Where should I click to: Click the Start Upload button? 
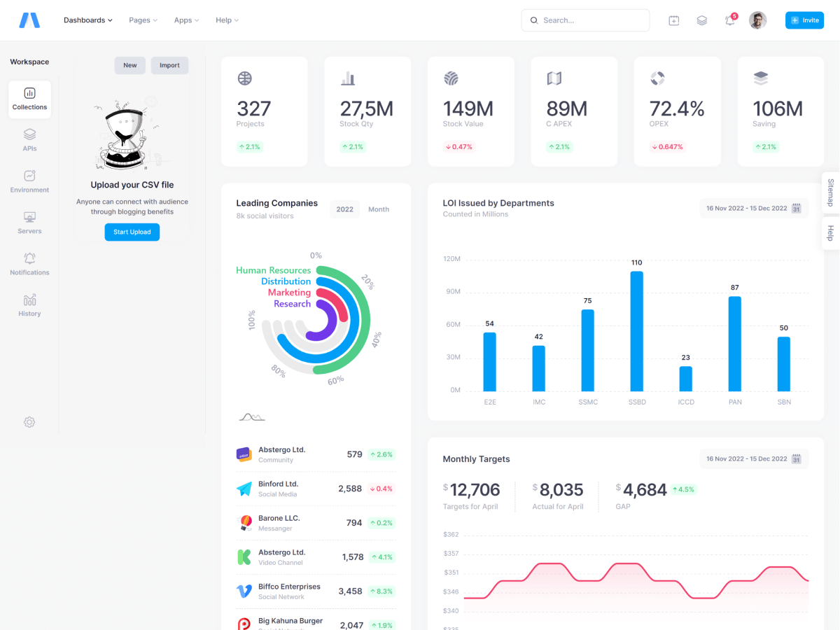(x=132, y=232)
